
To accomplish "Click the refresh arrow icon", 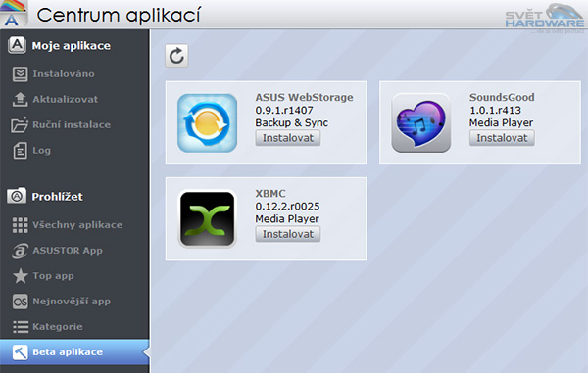I will pos(176,56).
